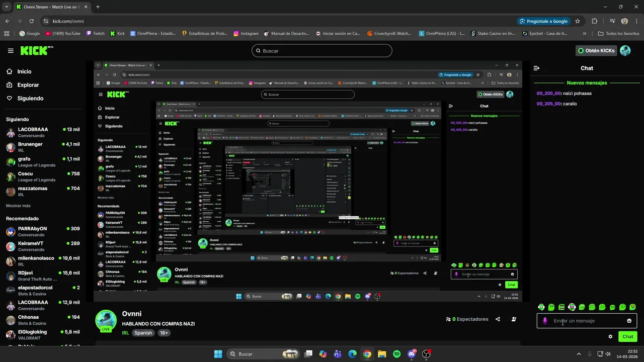
Task: Open the emoji picker in the message box
Action: point(629,321)
